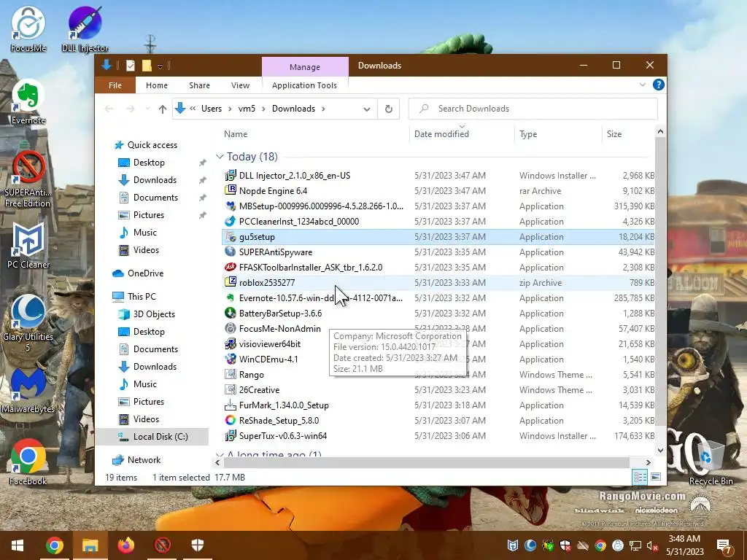Select the pinned Pictures quick access folder
The height and width of the screenshot is (560, 747).
149,215
